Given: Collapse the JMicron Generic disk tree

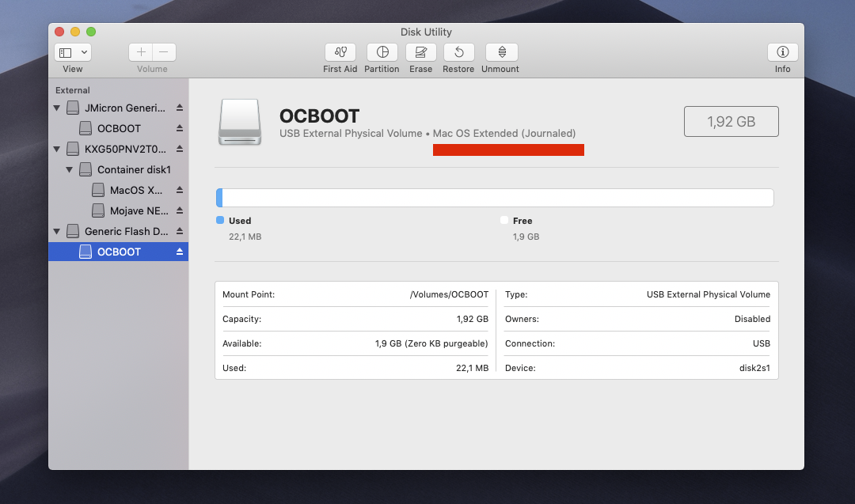Looking at the screenshot, I should tap(57, 108).
